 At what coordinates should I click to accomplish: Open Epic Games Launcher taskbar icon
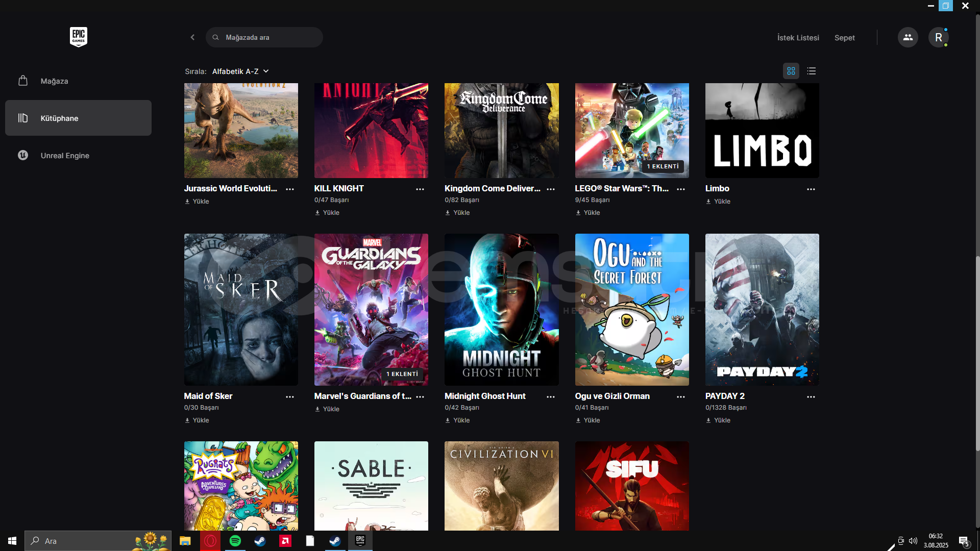[360, 541]
